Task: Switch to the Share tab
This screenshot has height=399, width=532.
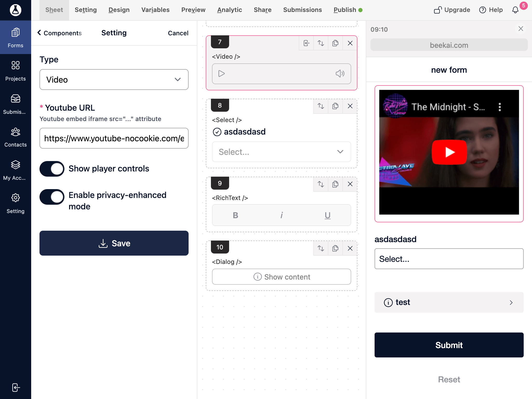Action: coord(263,10)
